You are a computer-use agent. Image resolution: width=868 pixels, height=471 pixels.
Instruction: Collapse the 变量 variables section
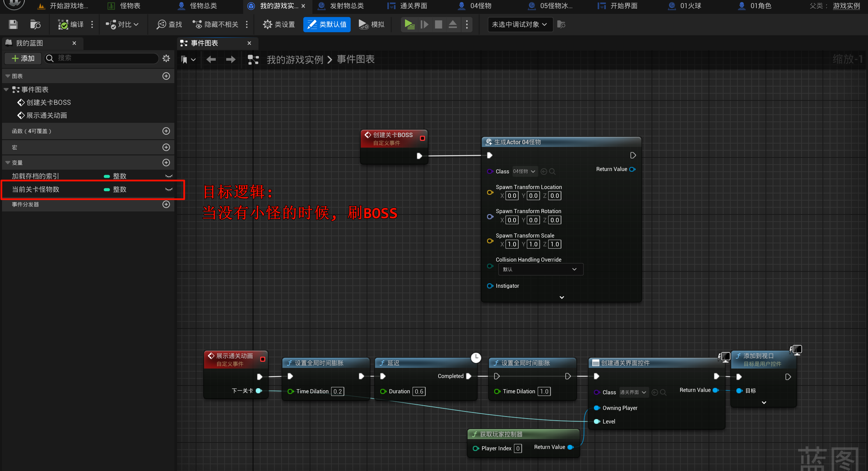click(x=7, y=163)
